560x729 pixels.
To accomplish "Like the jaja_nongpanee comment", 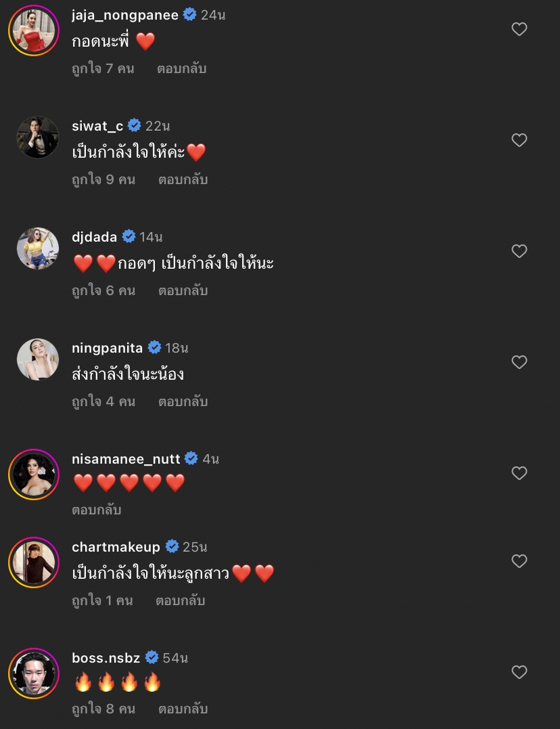I will click(x=519, y=29).
